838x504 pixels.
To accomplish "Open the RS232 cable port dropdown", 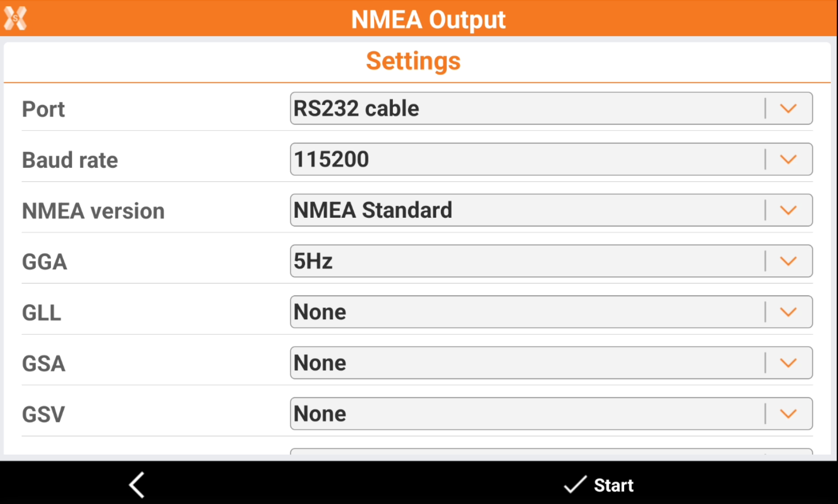I will [526, 109].
